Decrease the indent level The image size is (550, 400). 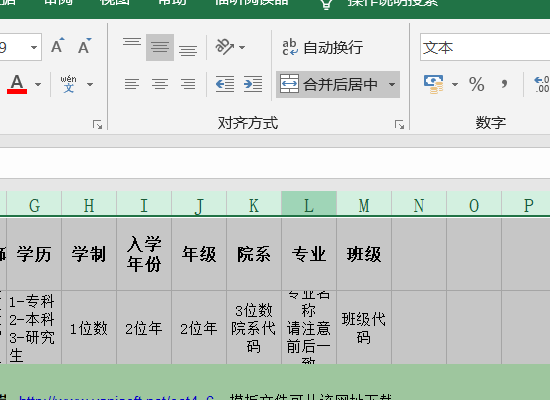[225, 84]
